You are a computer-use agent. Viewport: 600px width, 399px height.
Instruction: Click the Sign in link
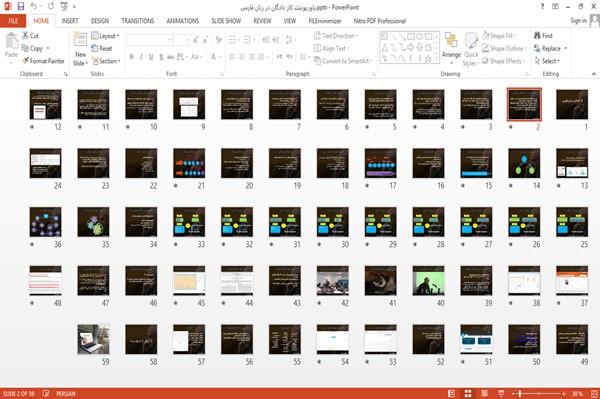coord(579,21)
